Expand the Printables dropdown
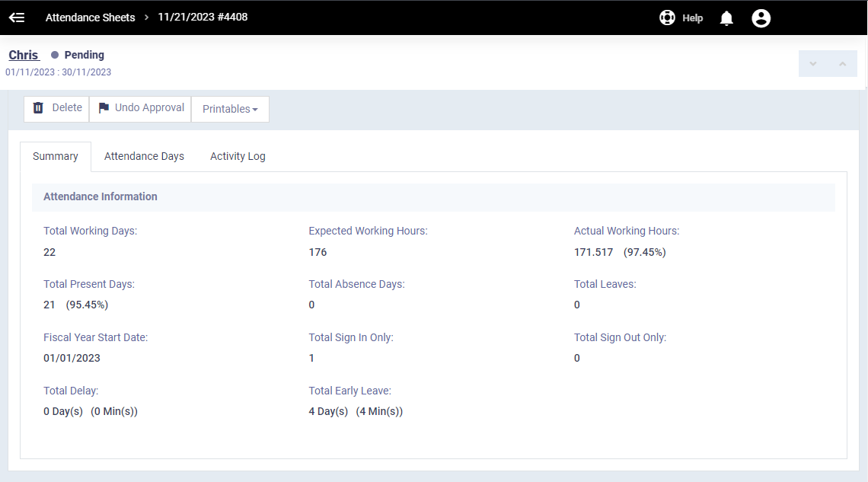 pos(230,109)
